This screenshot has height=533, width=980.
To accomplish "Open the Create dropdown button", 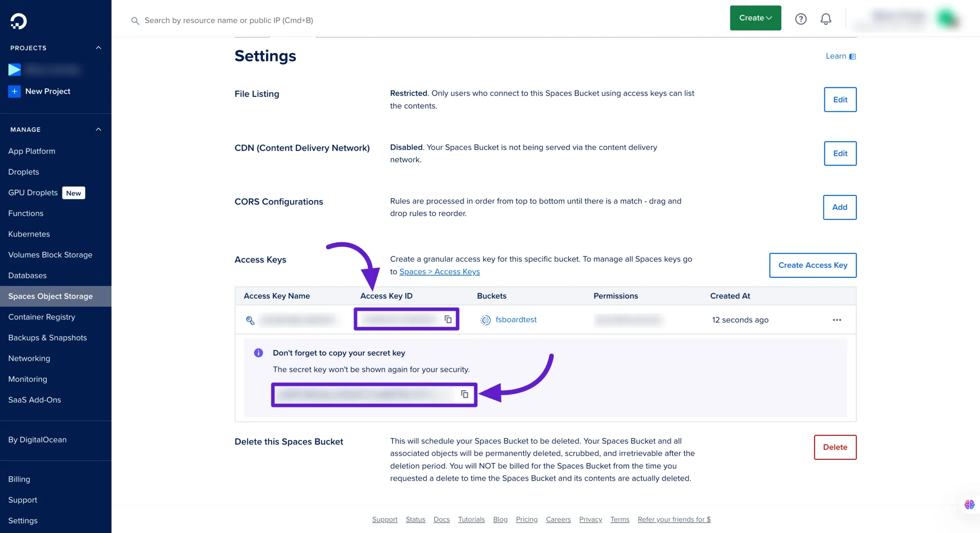I will pyautogui.click(x=755, y=18).
